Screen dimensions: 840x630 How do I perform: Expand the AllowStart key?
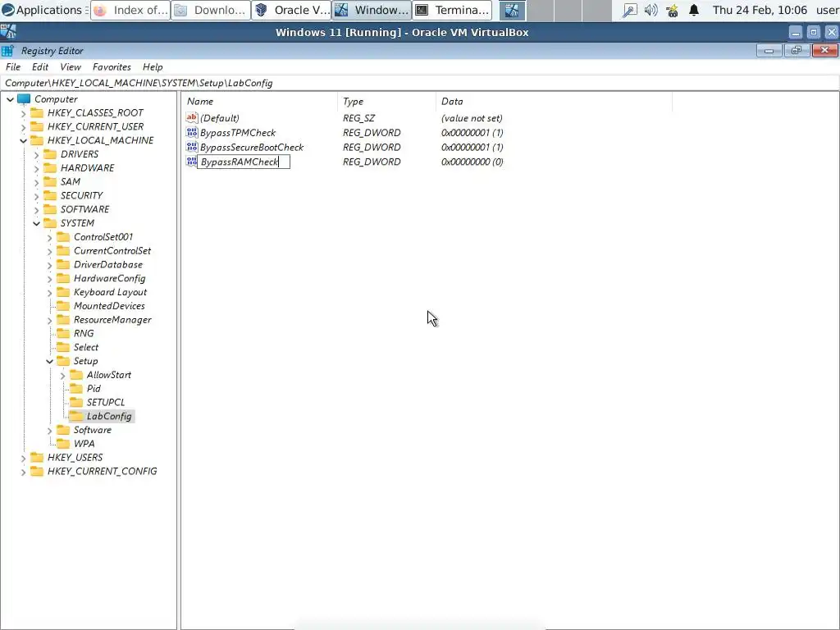pyautogui.click(x=62, y=376)
